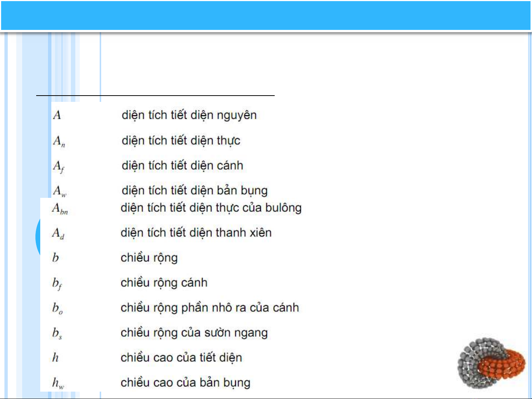Image resolution: width=532 pixels, height=399 pixels.
Task: Click the symbol hw
Action: pos(58,383)
